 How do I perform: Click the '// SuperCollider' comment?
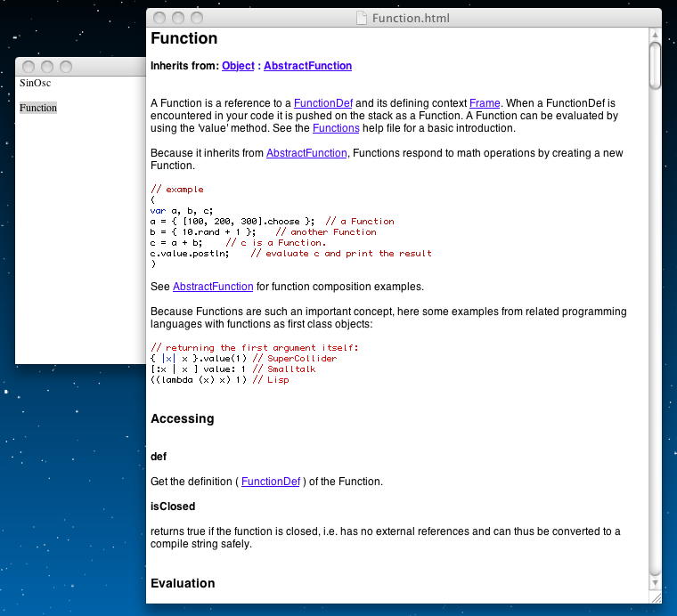click(295, 359)
